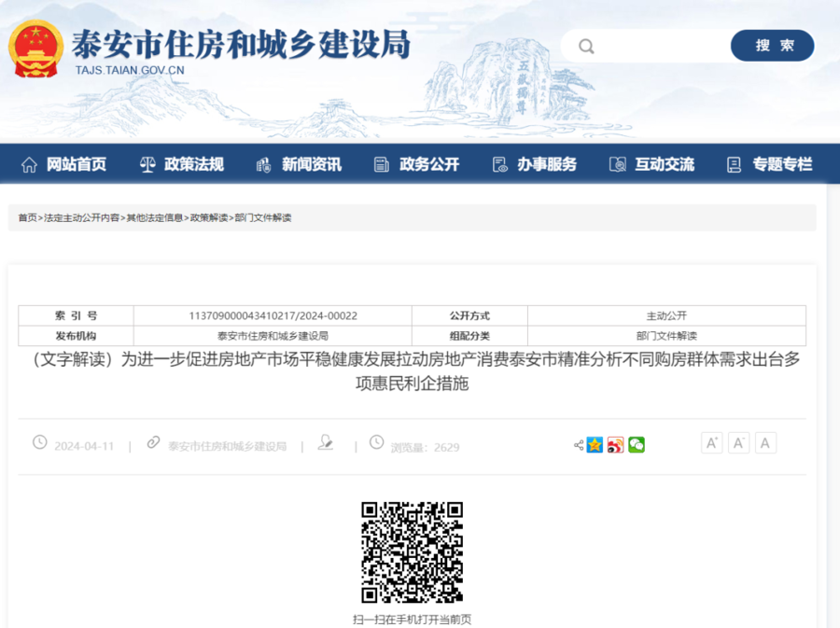Click view count 浏览量: 2629
840x628 pixels.
425,448
